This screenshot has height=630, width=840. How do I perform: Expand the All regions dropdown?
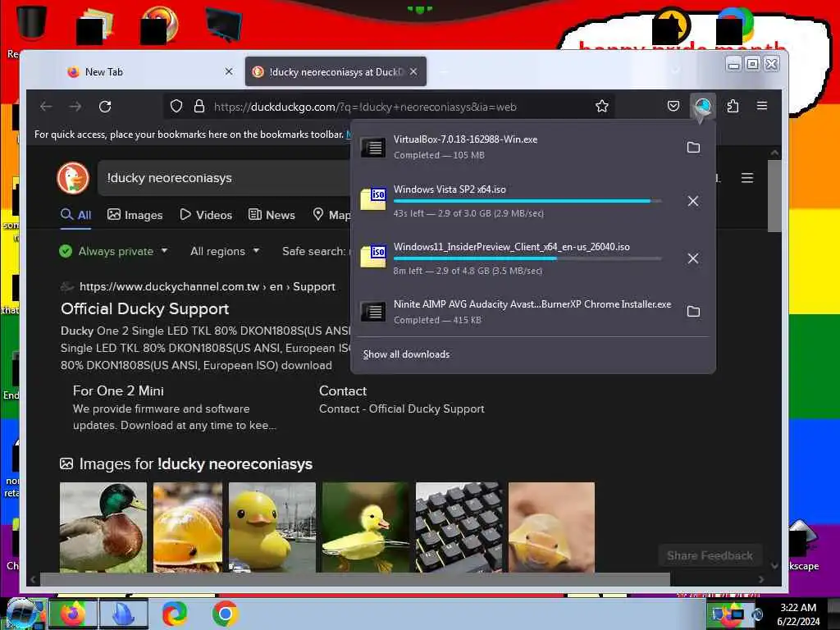click(x=225, y=251)
